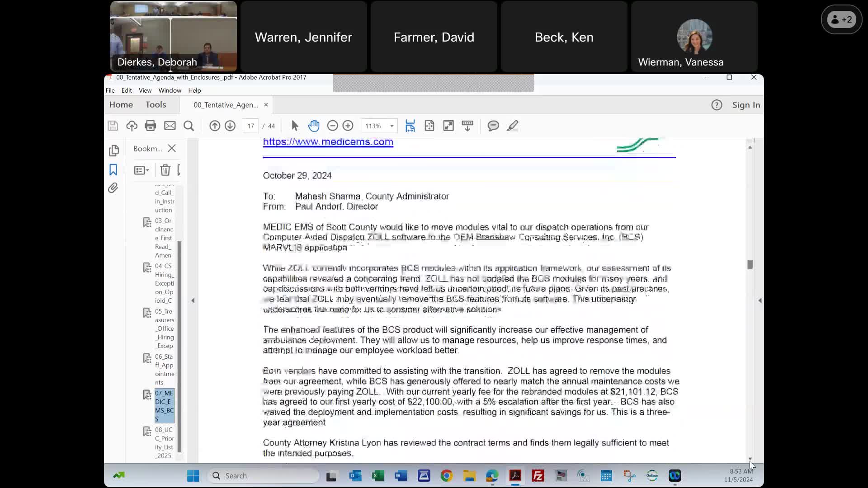This screenshot has width=868, height=488.
Task: Open bookmark options dropdown menu
Action: tap(142, 170)
